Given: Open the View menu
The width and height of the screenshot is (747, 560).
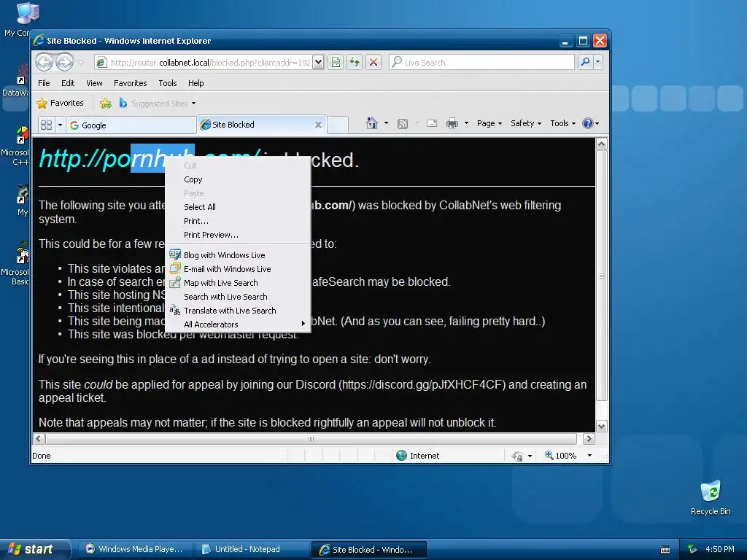Looking at the screenshot, I should [x=94, y=83].
